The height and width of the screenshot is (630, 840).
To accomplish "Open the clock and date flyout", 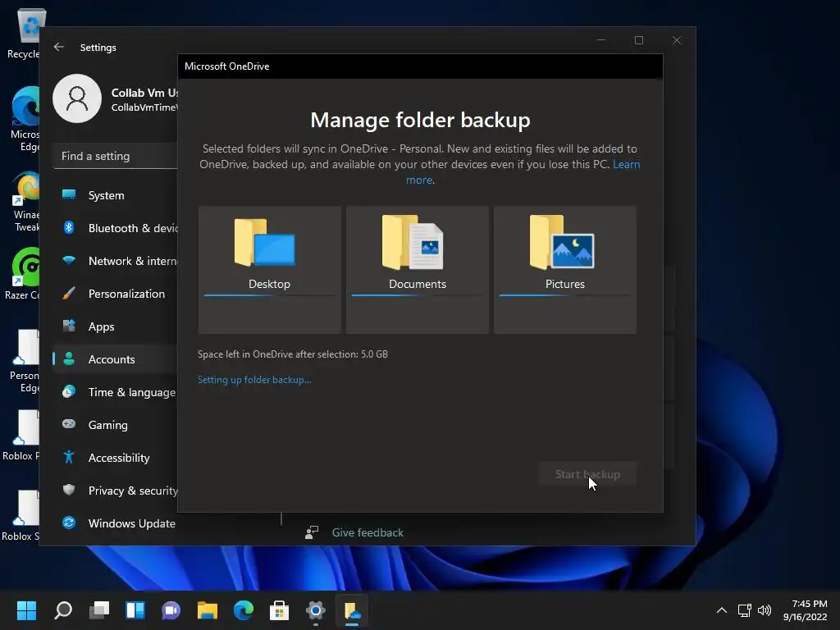I will pos(806,610).
